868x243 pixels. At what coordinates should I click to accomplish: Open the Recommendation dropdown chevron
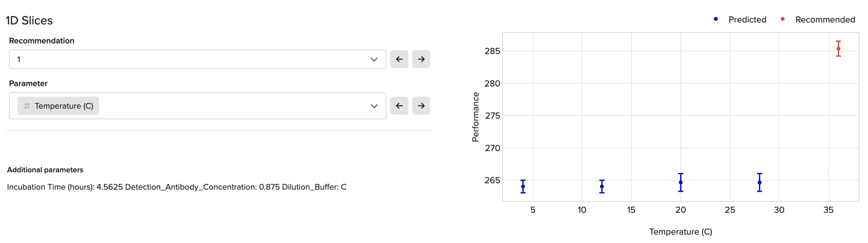click(x=374, y=59)
